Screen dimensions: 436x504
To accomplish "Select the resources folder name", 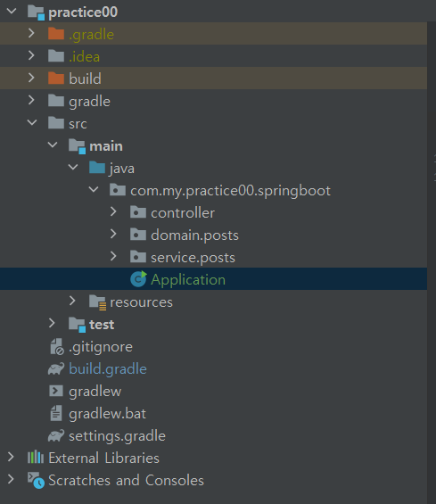I will click(141, 302).
